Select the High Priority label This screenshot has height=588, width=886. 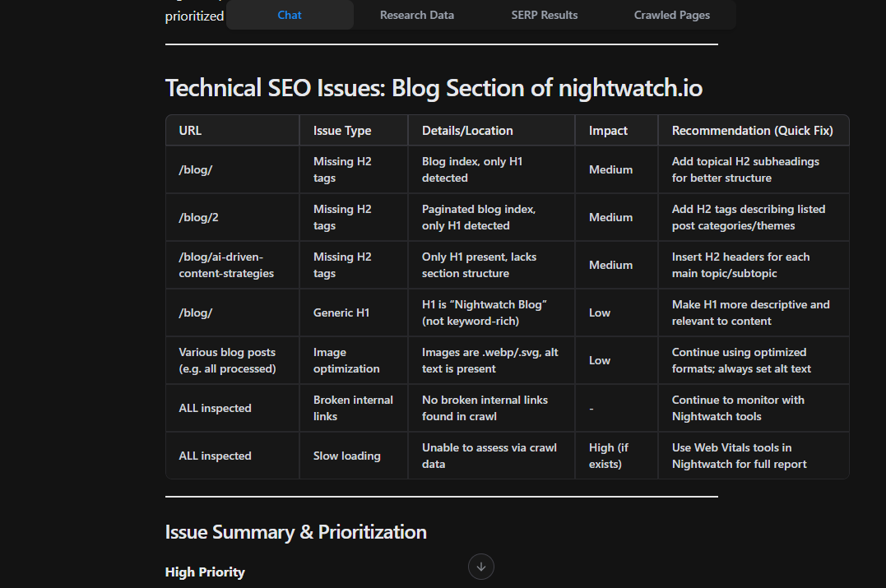click(x=205, y=572)
